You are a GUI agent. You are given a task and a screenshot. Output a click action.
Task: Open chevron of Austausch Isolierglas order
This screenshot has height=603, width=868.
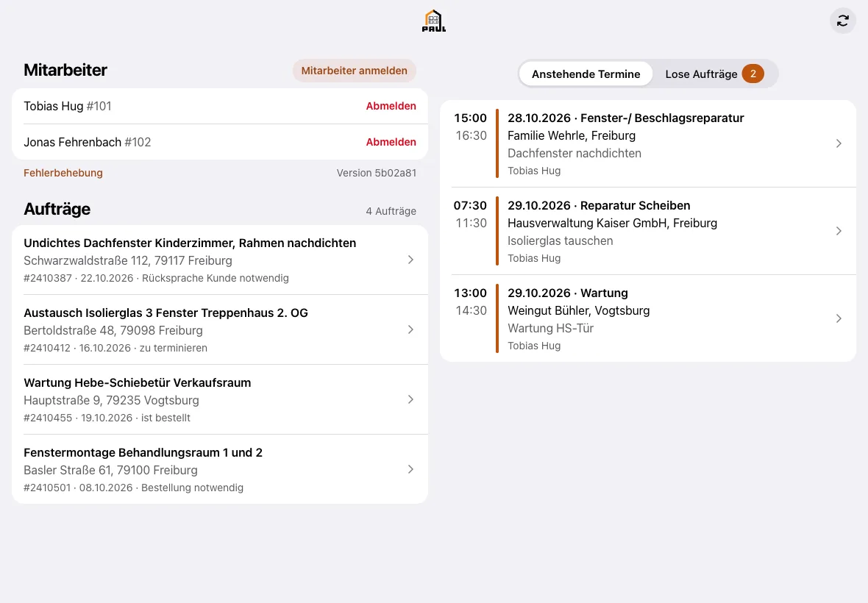(410, 329)
